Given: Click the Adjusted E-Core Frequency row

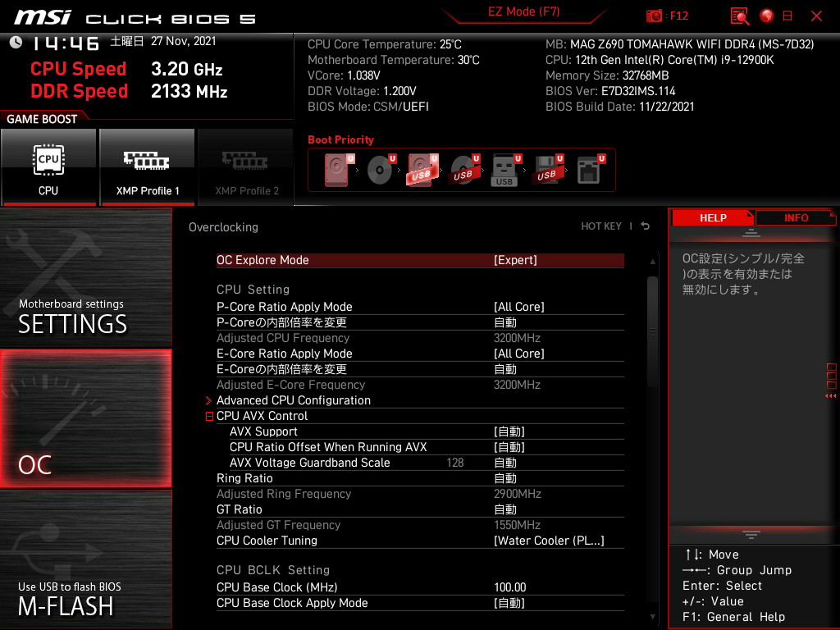Looking at the screenshot, I should click(420, 385).
